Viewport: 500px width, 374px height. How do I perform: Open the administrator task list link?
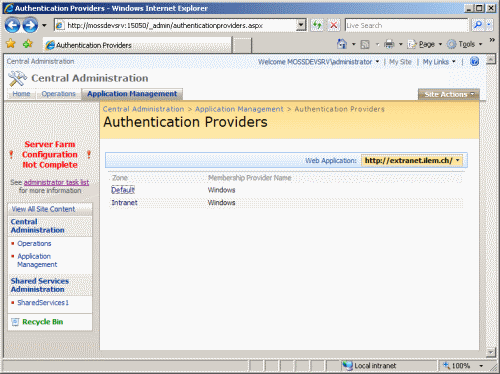pos(56,182)
